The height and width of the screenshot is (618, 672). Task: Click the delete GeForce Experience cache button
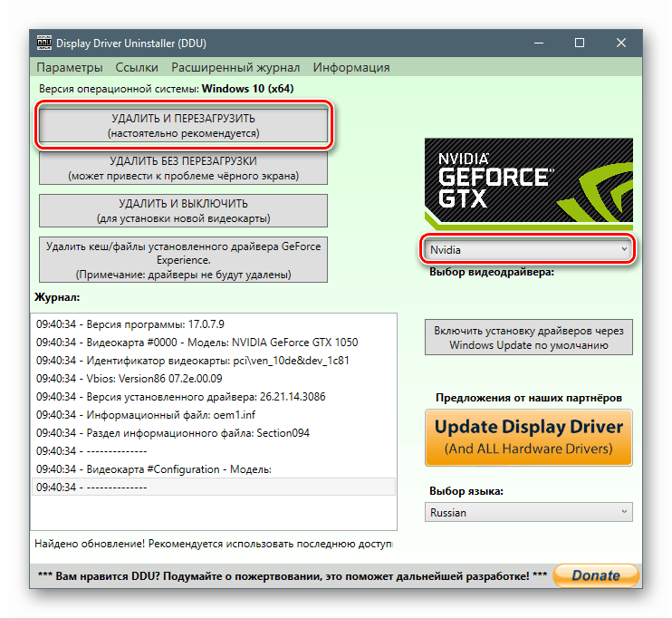(183, 260)
